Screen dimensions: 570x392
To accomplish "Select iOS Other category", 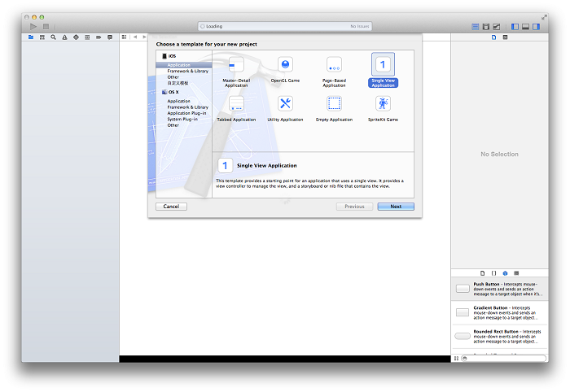I will 183,77.
